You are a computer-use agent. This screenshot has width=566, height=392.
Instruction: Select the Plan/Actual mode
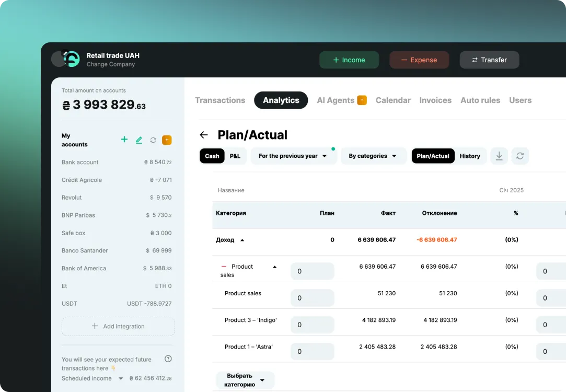click(433, 156)
